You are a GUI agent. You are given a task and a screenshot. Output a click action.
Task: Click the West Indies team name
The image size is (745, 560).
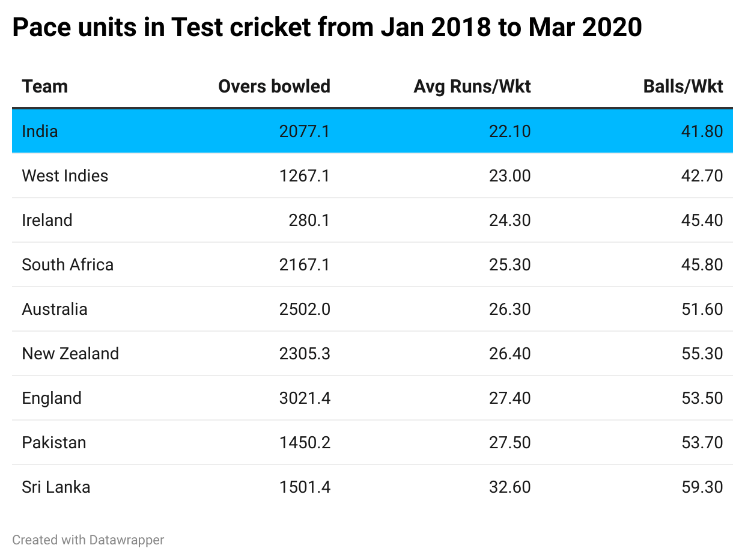point(65,175)
